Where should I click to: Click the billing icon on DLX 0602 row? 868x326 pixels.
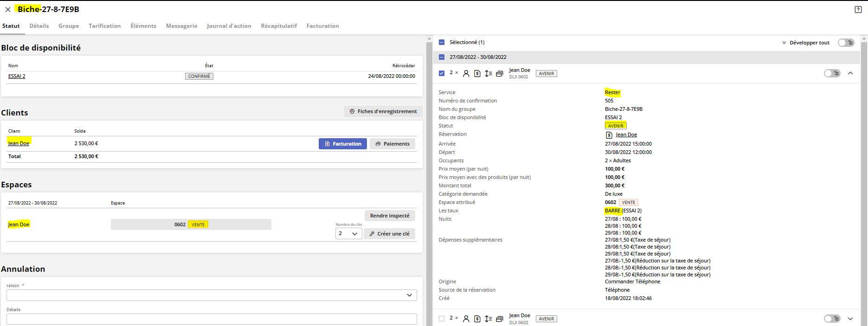click(x=477, y=73)
